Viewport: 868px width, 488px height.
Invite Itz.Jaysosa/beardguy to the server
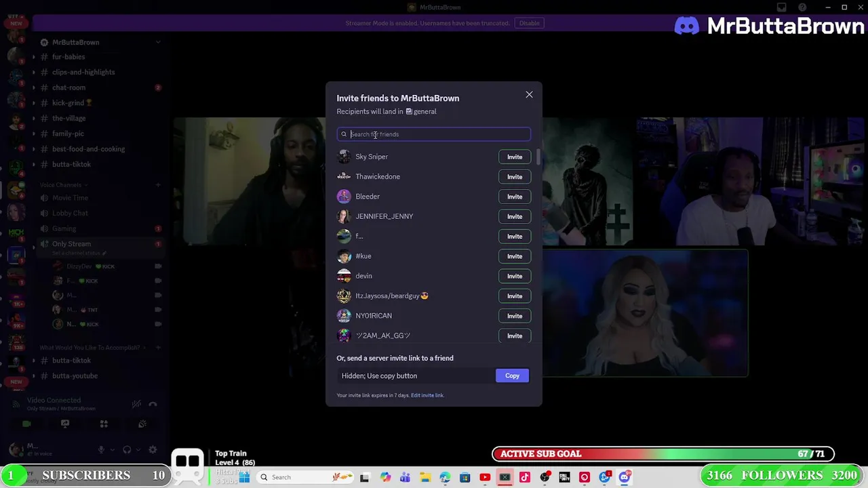pos(515,296)
